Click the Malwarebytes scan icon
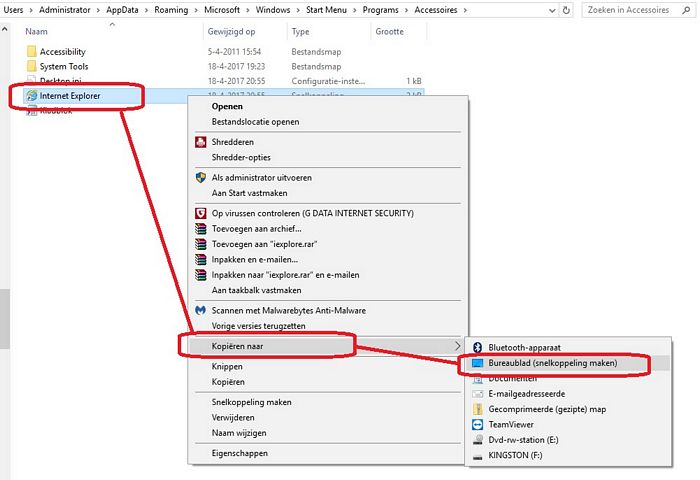 (201, 310)
